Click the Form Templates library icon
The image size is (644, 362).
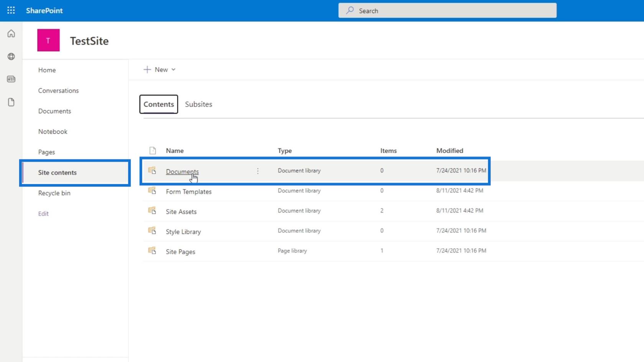click(152, 190)
